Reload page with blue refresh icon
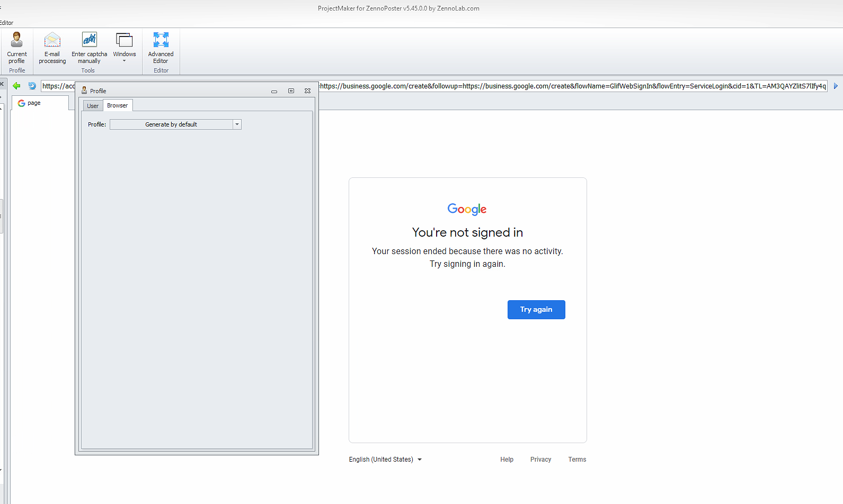 32,86
